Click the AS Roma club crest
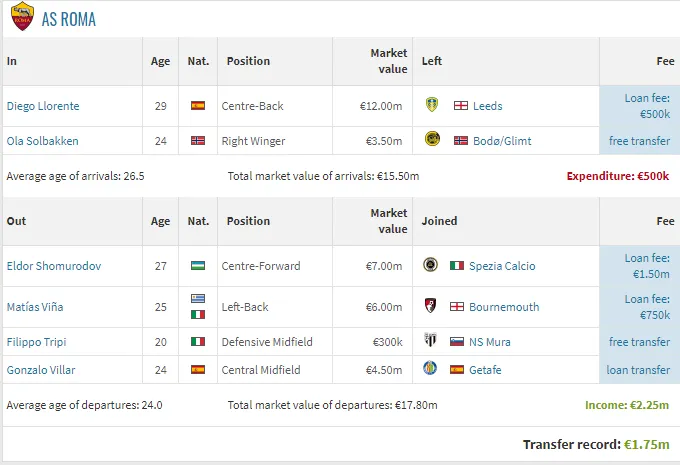 coord(23,16)
